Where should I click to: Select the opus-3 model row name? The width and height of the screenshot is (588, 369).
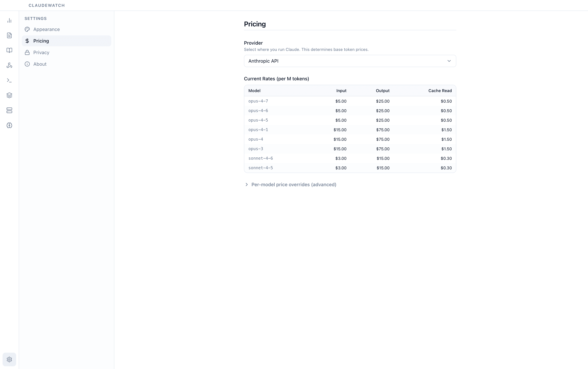tap(256, 149)
